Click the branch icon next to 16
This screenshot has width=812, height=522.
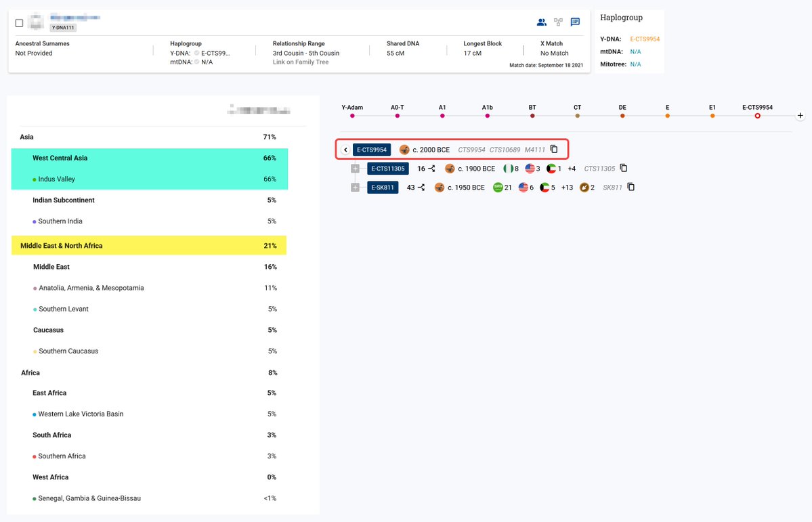point(431,169)
